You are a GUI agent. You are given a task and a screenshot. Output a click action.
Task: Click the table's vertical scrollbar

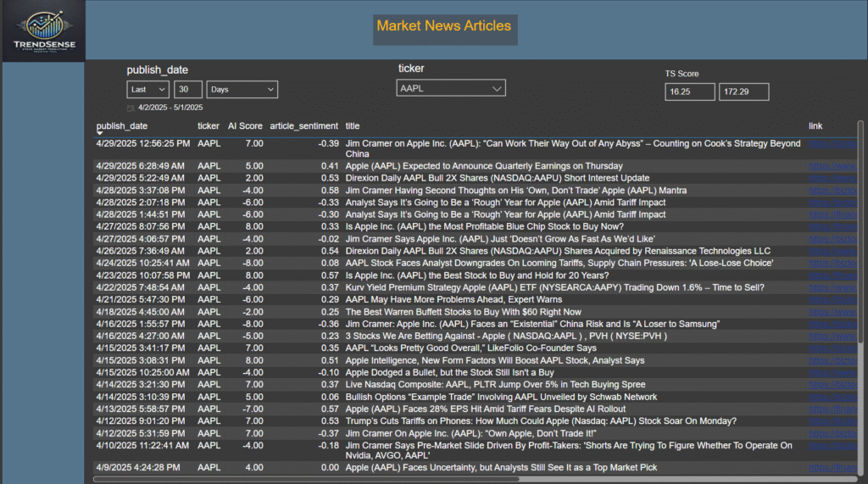860,254
